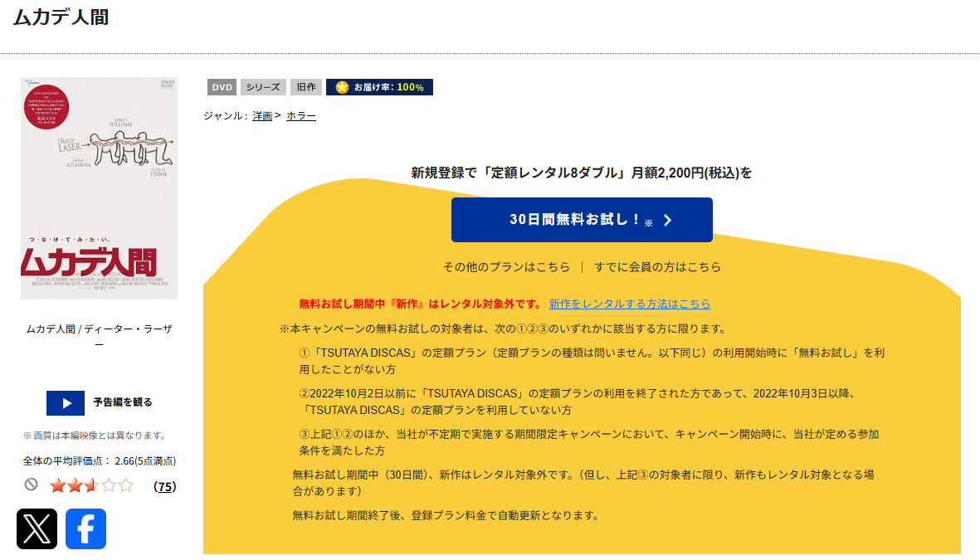
Task: Browse the 洋画 genre link
Action: pyautogui.click(x=262, y=116)
